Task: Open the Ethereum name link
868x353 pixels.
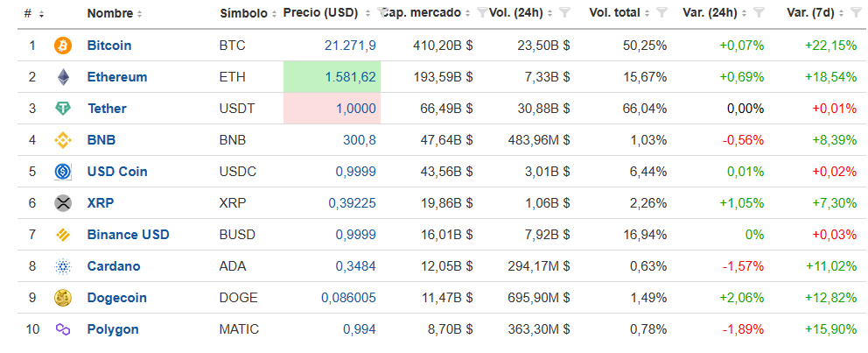Action: click(117, 77)
